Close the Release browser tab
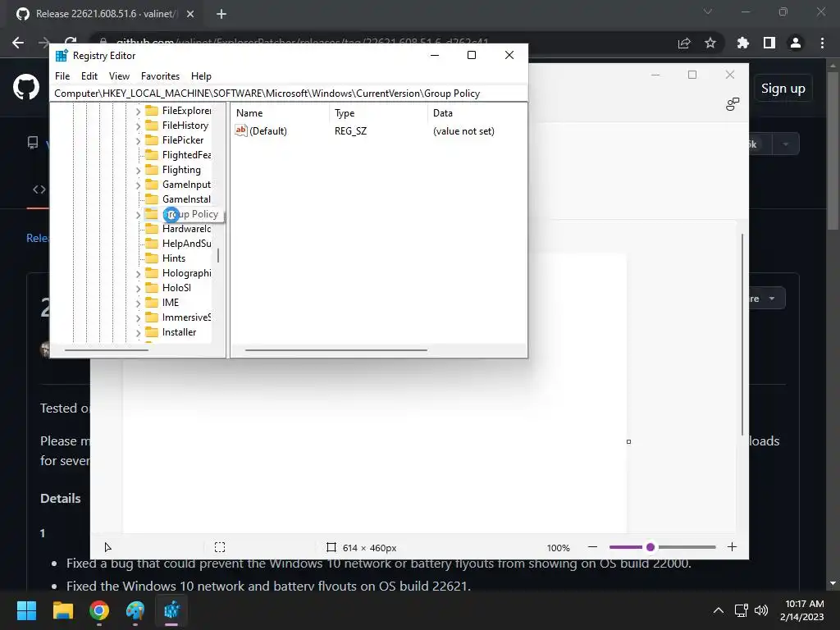 [190, 14]
